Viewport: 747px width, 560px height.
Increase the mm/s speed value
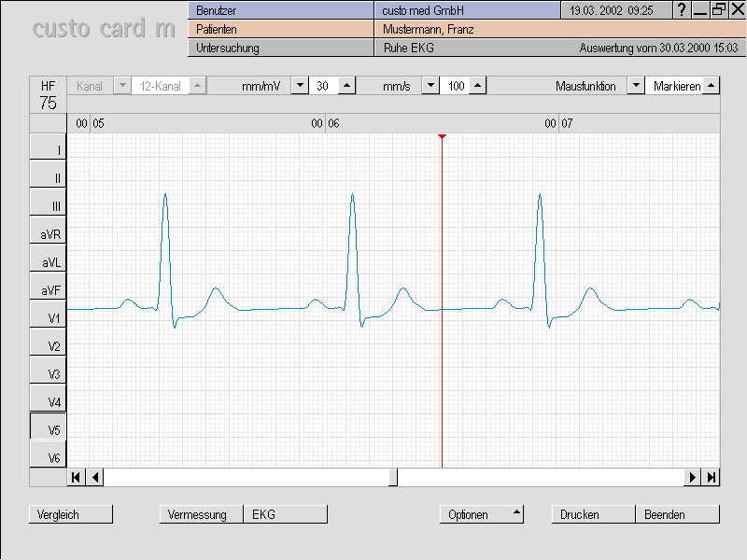click(477, 86)
